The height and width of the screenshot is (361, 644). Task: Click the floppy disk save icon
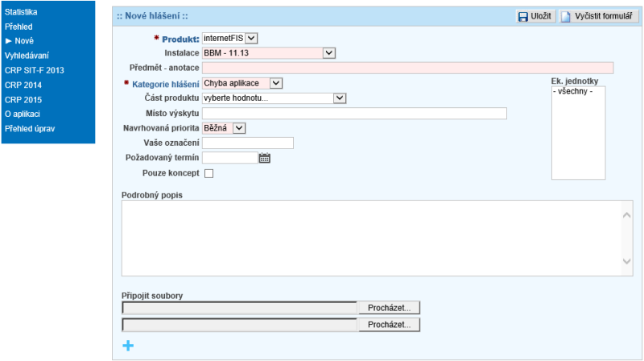click(522, 16)
